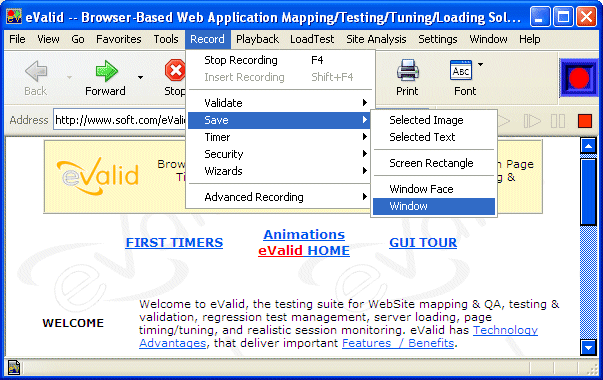Open the Playback menu
Image resolution: width=603 pixels, height=380 pixels.
coord(257,39)
